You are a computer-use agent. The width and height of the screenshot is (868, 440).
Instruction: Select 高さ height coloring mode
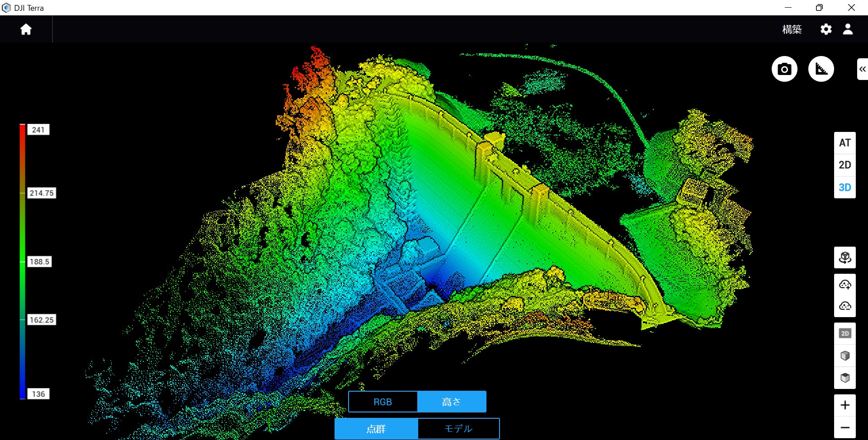(451, 402)
